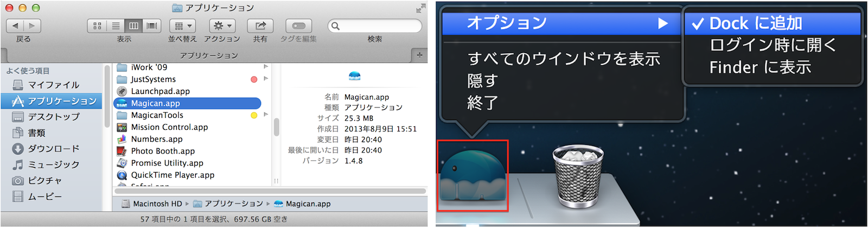
Task: Switch Finder to column view
Action: [133, 26]
